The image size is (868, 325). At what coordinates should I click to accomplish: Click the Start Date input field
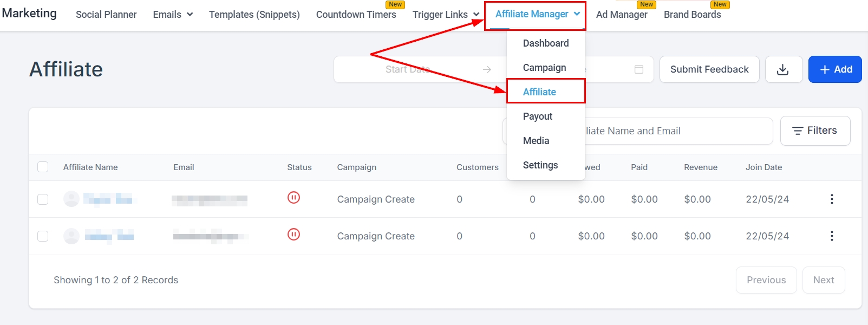[407, 69]
